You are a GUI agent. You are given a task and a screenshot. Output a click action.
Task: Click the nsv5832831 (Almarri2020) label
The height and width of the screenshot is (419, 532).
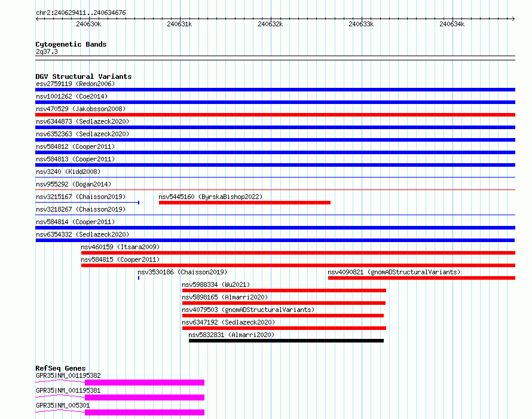(x=231, y=335)
